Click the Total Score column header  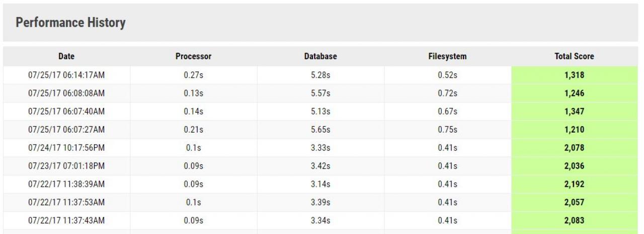pos(574,56)
